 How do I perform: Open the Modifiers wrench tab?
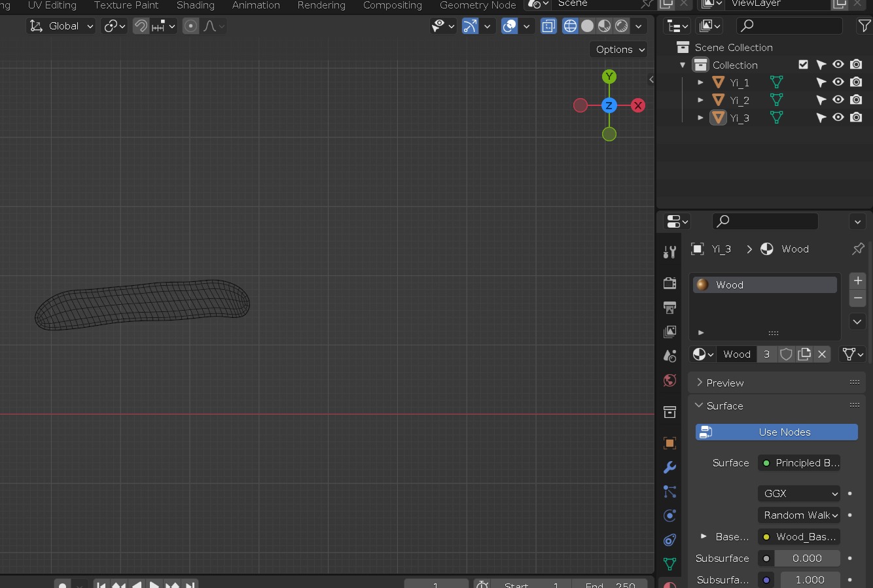(x=669, y=467)
